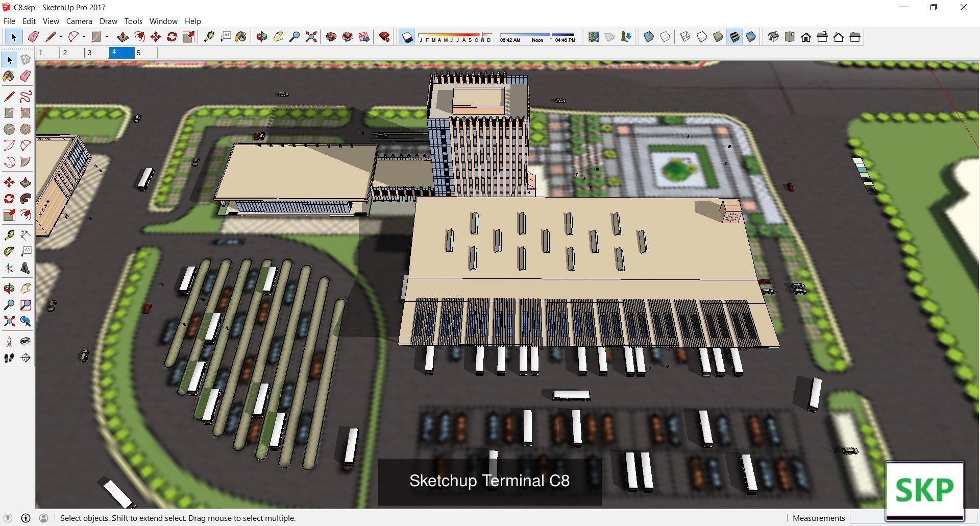Select the Pie tool in the side toolbar
The image size is (980, 526).
26,162
